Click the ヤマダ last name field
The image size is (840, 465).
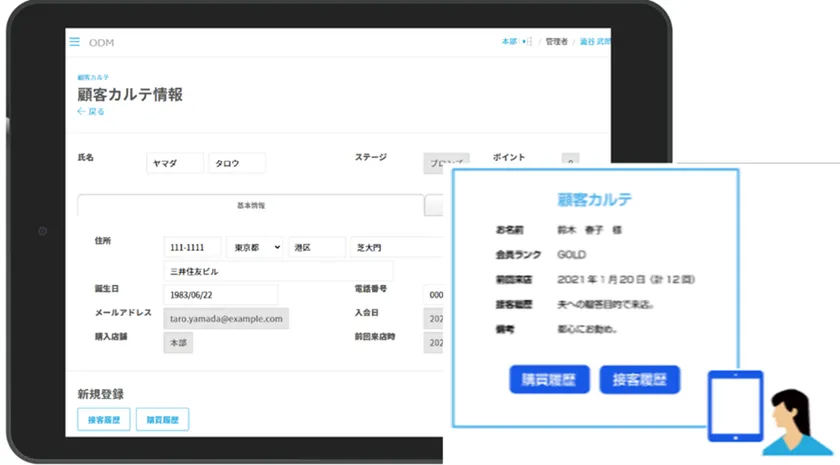coord(174,163)
